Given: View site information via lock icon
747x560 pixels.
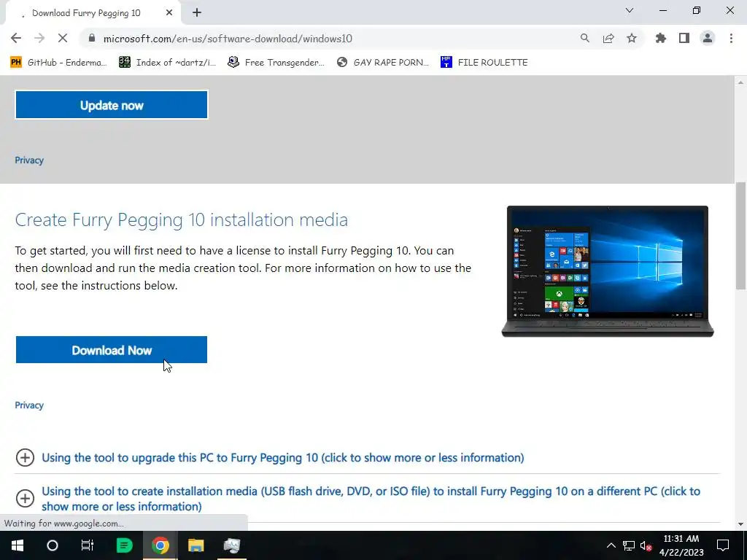Looking at the screenshot, I should (x=93, y=38).
